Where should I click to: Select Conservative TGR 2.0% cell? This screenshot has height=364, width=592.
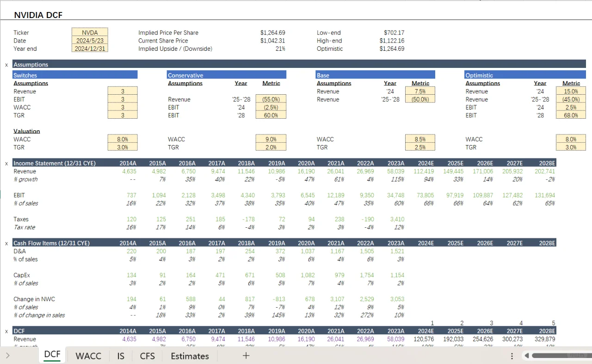(x=271, y=147)
